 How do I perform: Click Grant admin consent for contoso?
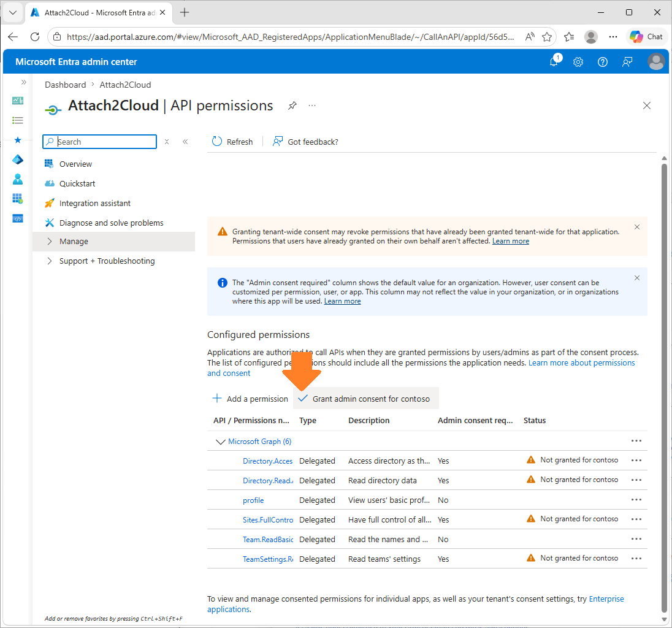click(x=365, y=398)
